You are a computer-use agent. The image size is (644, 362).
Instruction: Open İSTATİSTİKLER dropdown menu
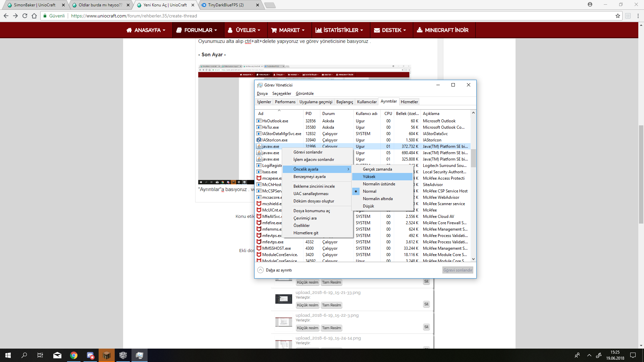point(339,30)
